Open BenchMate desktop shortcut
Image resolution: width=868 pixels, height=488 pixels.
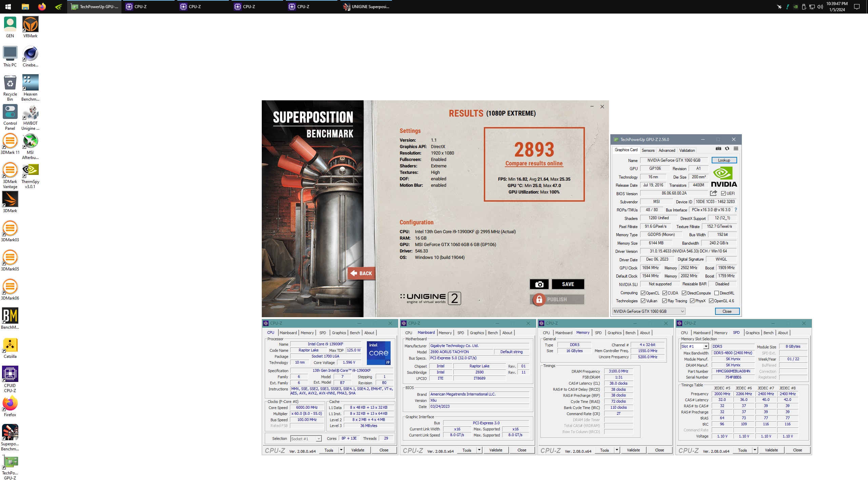(10, 319)
